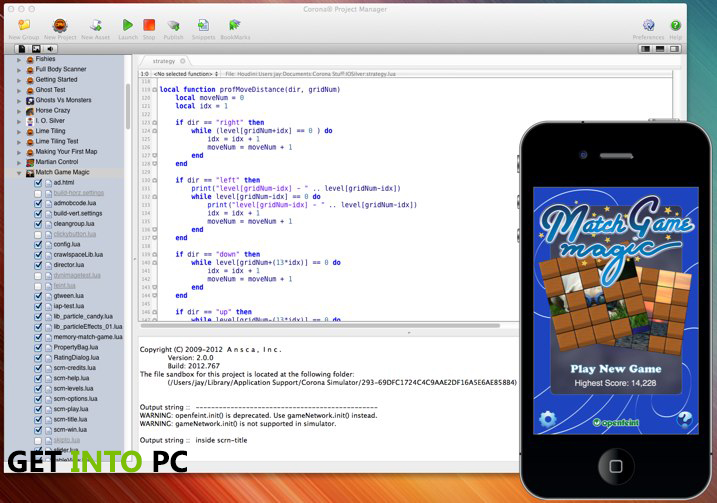Open iap-test.lua file
Screen dimensions: 717x503
69,306
